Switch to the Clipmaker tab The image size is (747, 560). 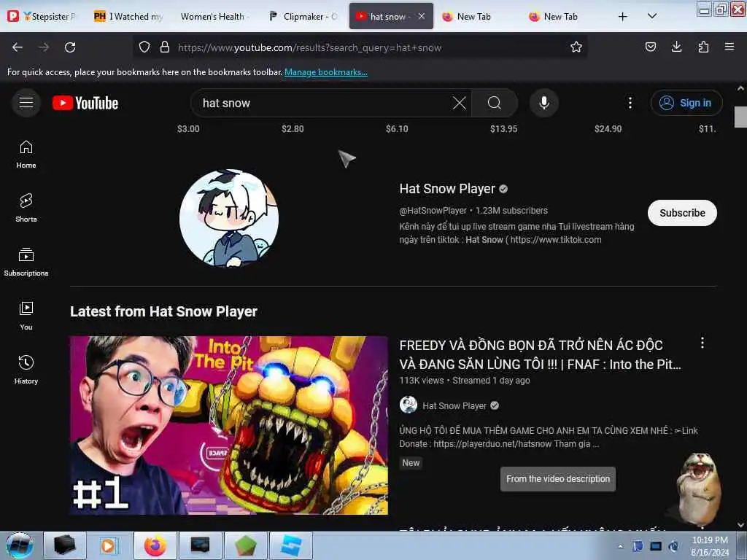pos(303,17)
